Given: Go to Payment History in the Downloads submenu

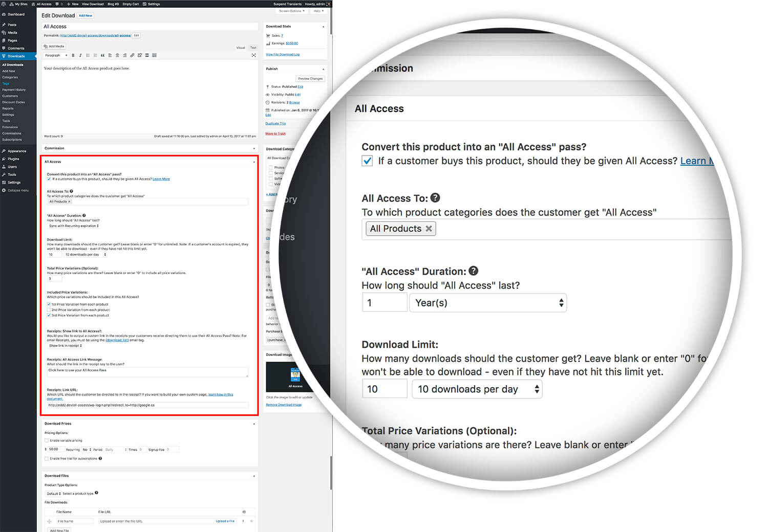Looking at the screenshot, I should pyautogui.click(x=14, y=90).
